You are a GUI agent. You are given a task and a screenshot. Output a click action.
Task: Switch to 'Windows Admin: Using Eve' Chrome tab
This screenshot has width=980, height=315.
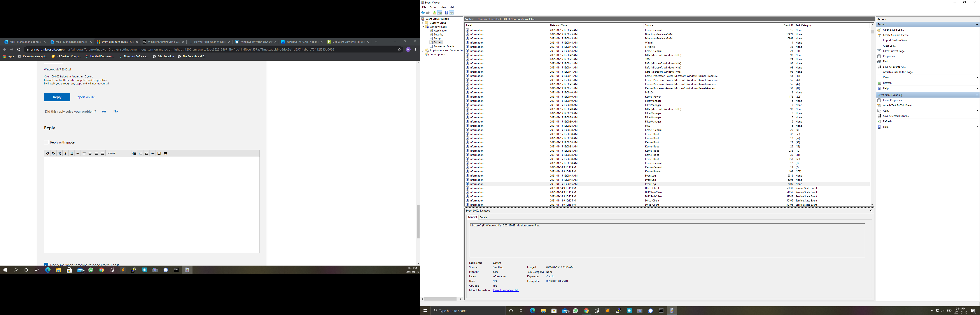click(163, 42)
